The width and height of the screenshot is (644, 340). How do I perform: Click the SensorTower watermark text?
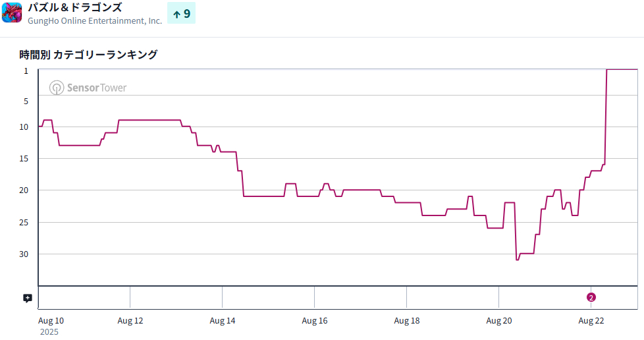pos(96,88)
